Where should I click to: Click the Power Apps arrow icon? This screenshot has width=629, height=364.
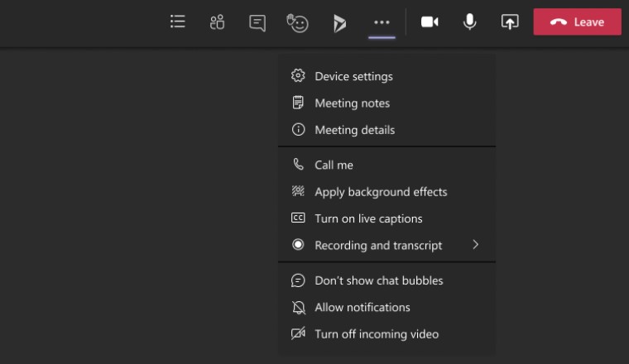(339, 23)
